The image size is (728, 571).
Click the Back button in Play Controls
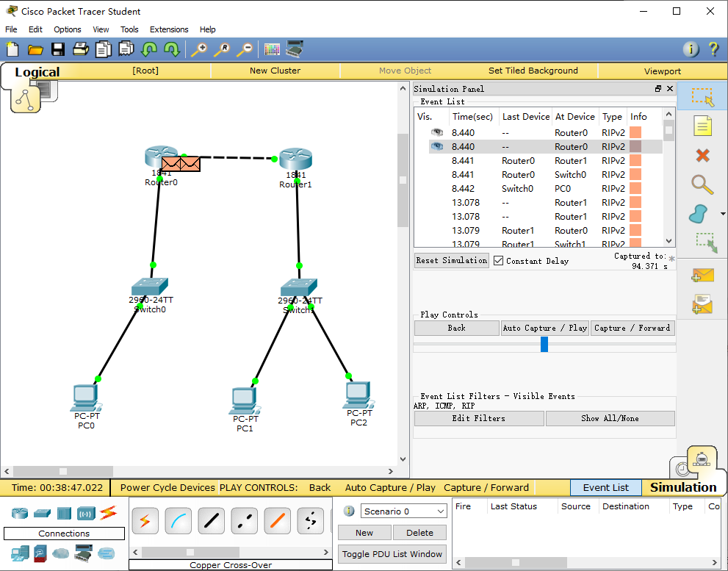click(457, 328)
